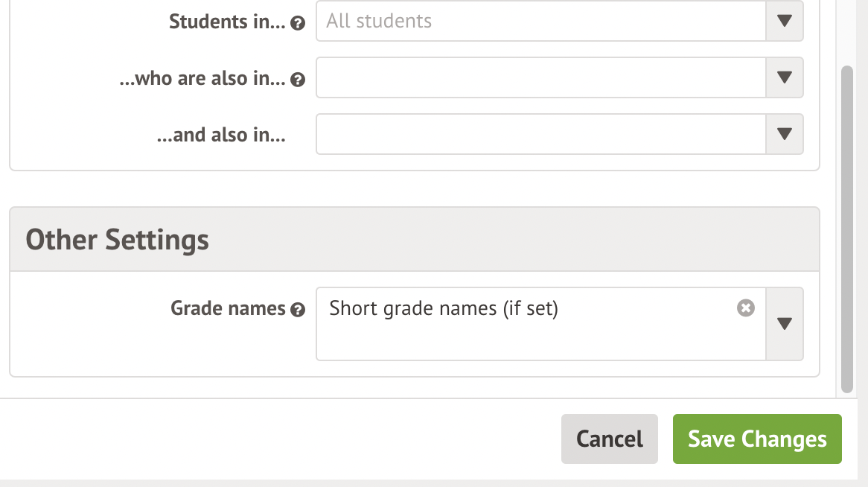Select the "Short grade names (if set)" text
Viewport: 868px width, 487px height.
(444, 308)
